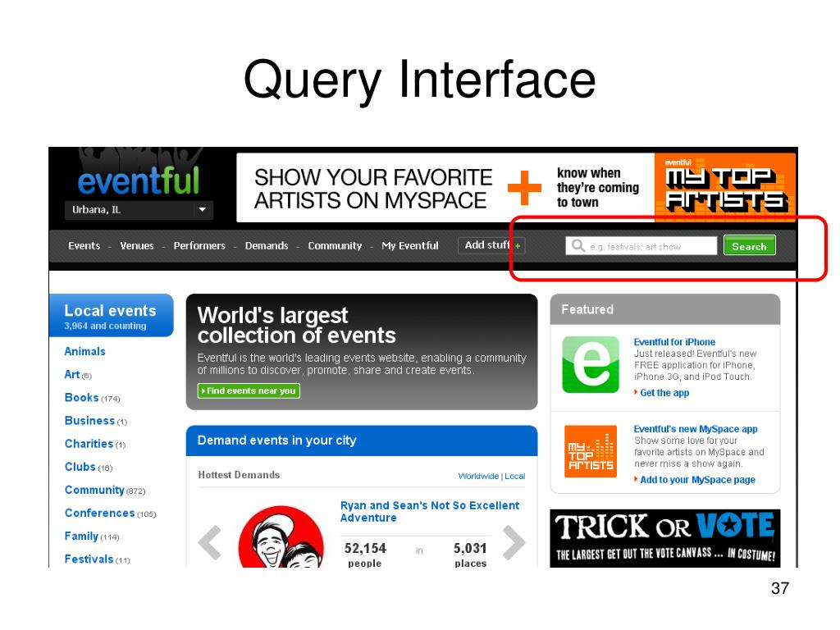Click the green Eventful e app icon

click(x=591, y=365)
